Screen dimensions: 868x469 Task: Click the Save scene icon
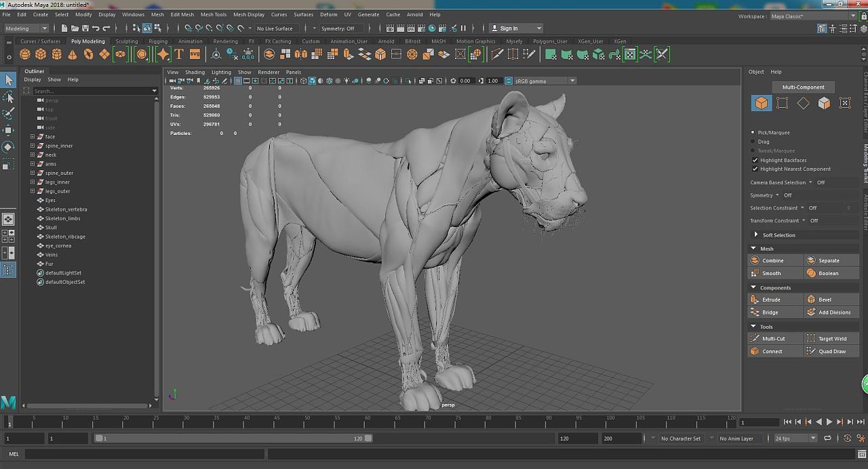point(85,28)
